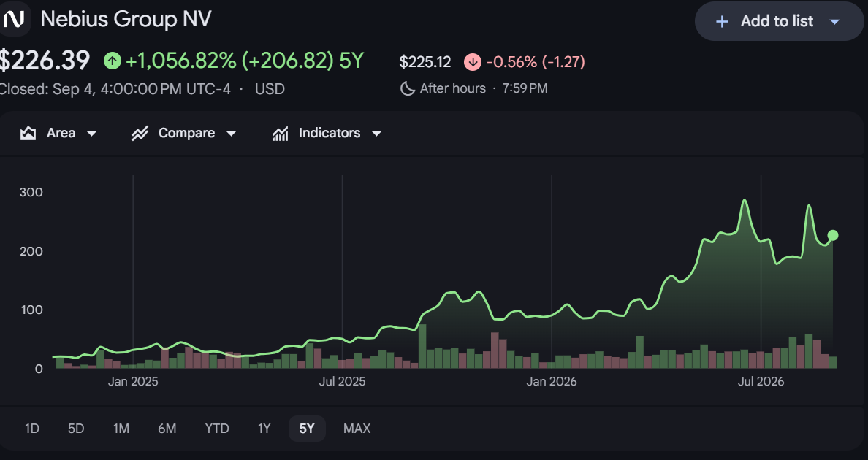
Task: Click the Nebius Group logo icon
Action: (14, 20)
